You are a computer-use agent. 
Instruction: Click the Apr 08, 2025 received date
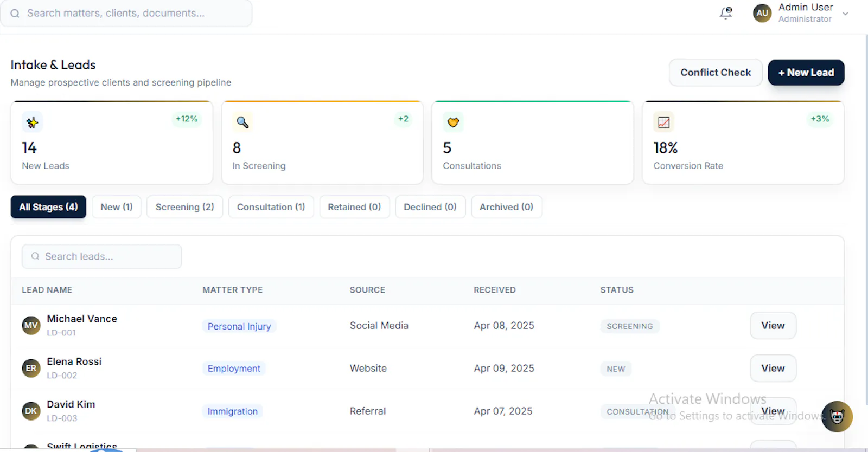(504, 326)
